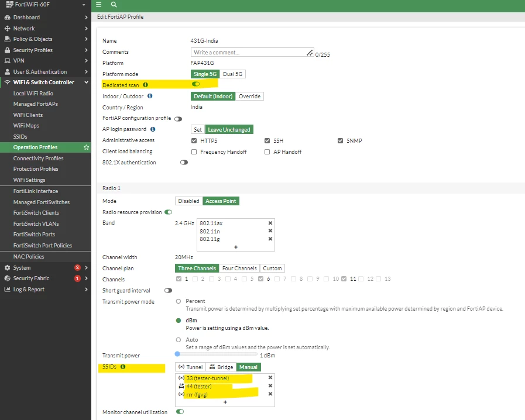Click the User & Authentication person icon
Screen dimensions: 525x420
pos(8,71)
